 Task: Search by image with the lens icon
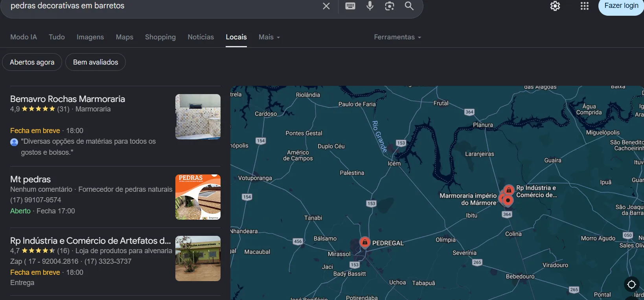(x=390, y=6)
